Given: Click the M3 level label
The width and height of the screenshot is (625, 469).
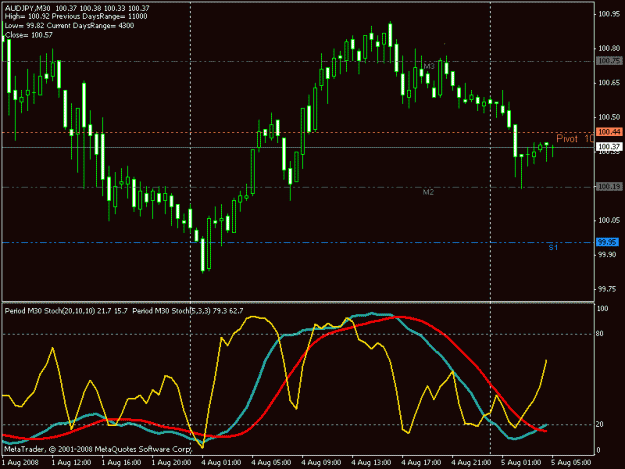Looking at the screenshot, I should (429, 66).
